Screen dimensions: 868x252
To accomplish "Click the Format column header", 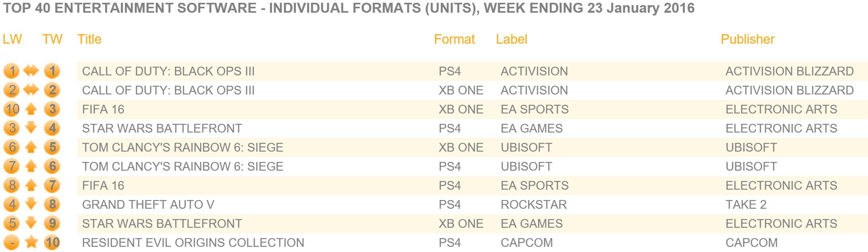I will (x=454, y=39).
